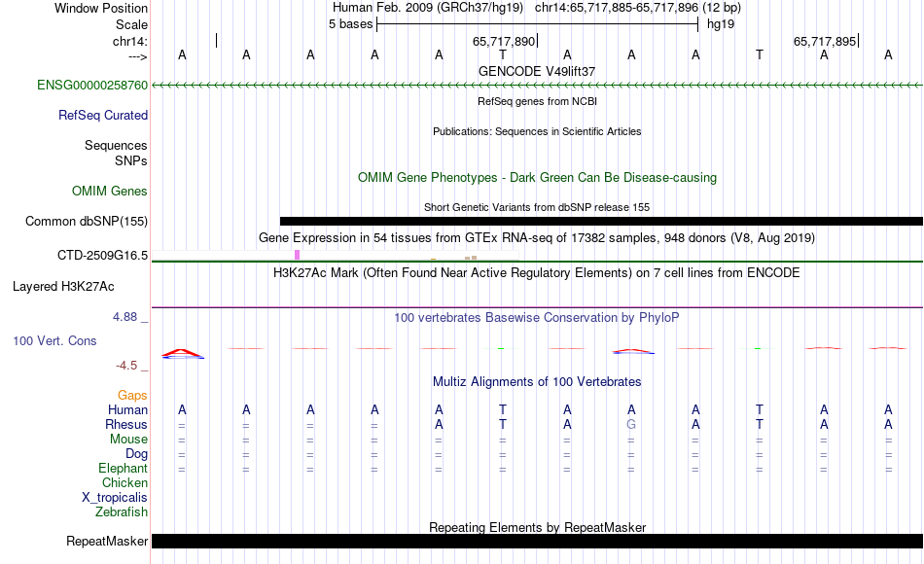
Task: Click the OMIM Genes track label
Action: (110, 191)
